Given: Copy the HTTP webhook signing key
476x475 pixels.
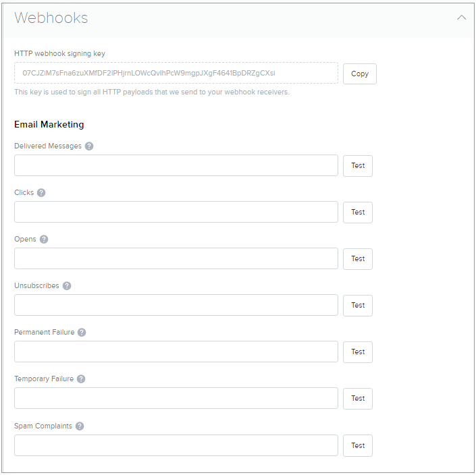Looking at the screenshot, I should [359, 74].
